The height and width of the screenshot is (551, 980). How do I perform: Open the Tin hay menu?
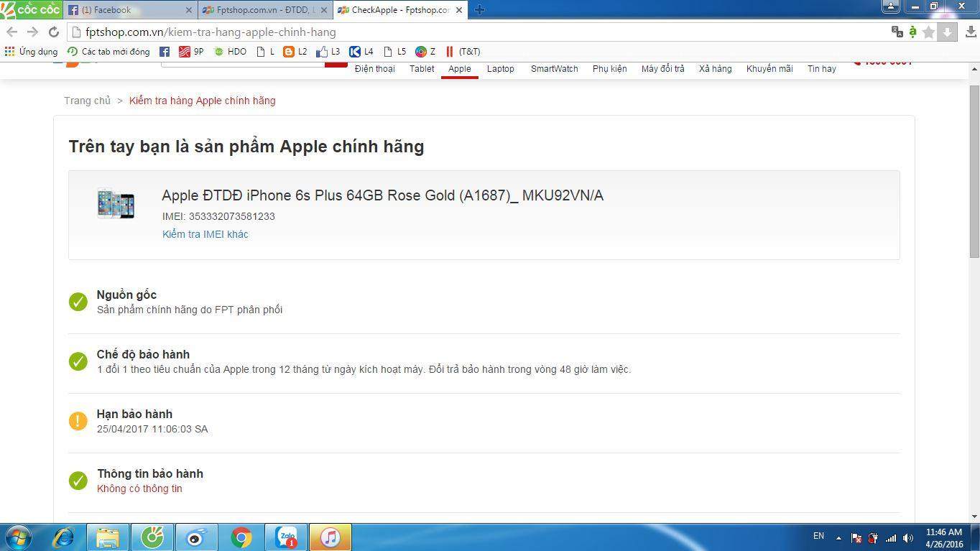(x=821, y=69)
